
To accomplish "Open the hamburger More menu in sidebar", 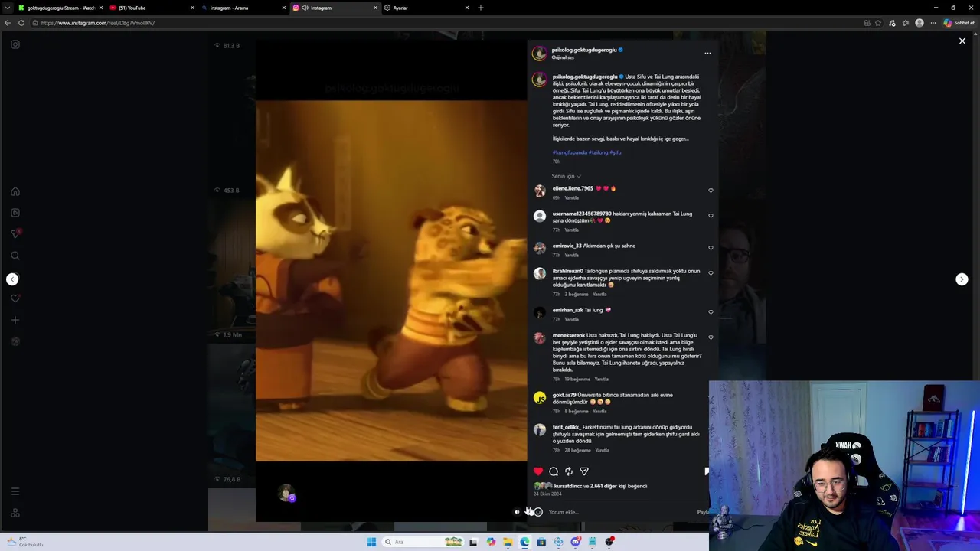I will [15, 491].
